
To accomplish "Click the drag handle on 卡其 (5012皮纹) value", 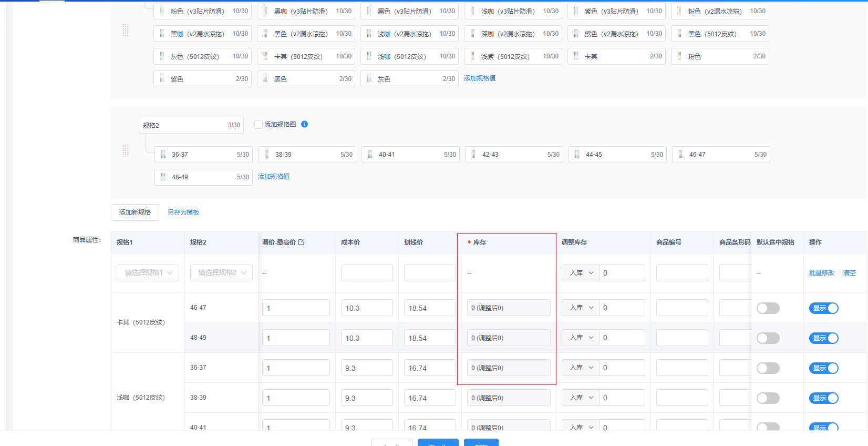I will (x=265, y=56).
